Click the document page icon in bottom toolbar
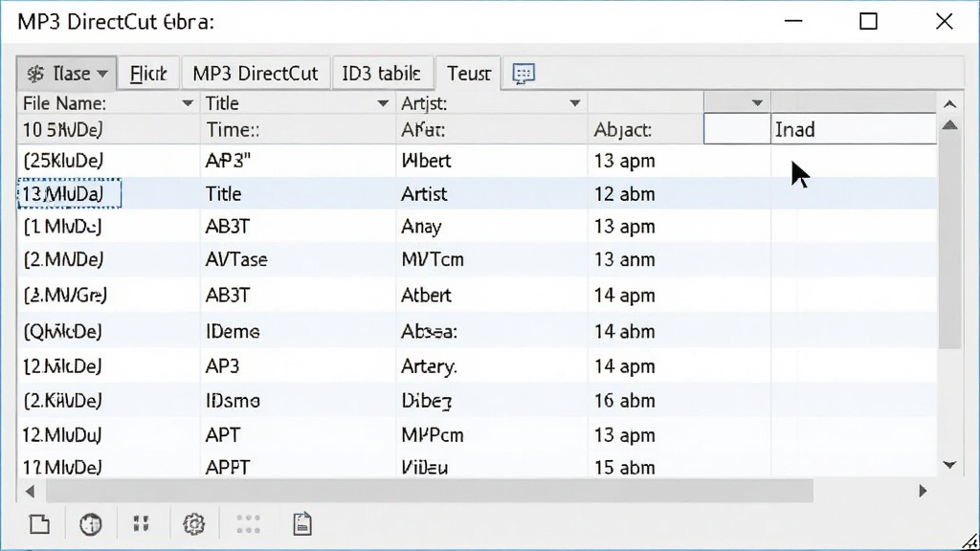980x551 pixels. (x=302, y=523)
